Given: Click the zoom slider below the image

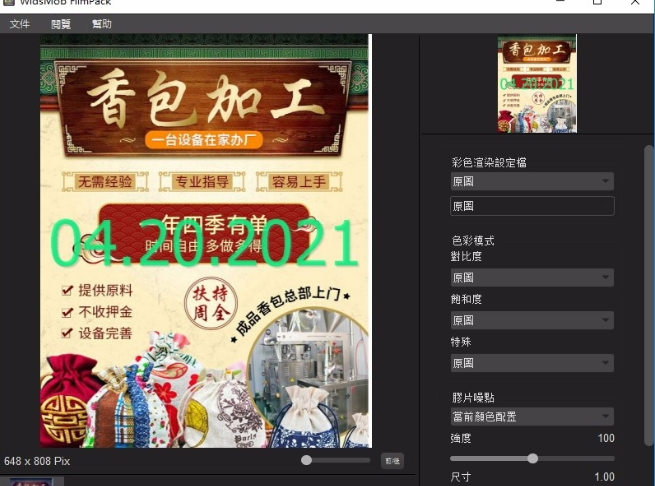Looking at the screenshot, I should (x=336, y=460).
